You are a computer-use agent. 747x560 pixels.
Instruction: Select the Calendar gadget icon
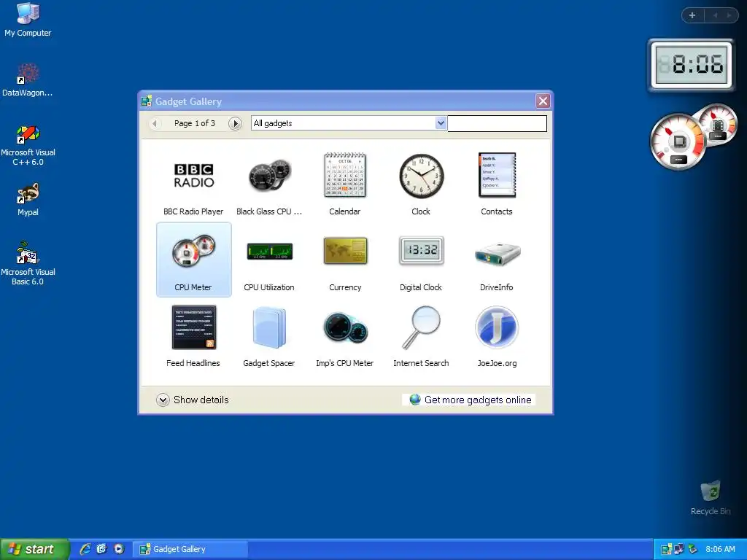pos(345,175)
